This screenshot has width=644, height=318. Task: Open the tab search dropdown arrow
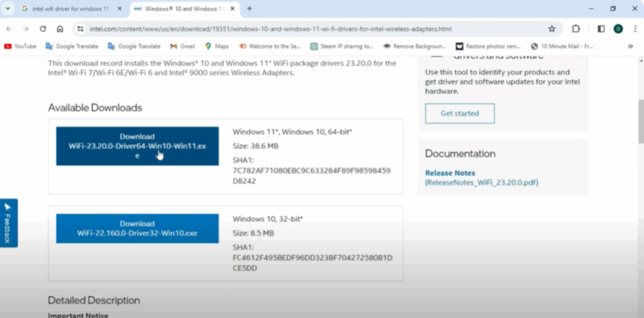click(x=8, y=9)
